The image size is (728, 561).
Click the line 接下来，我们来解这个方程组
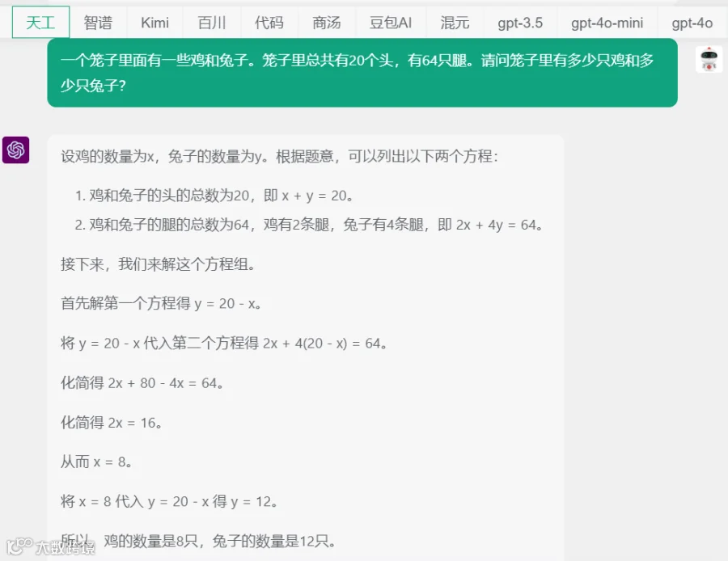coord(158,264)
